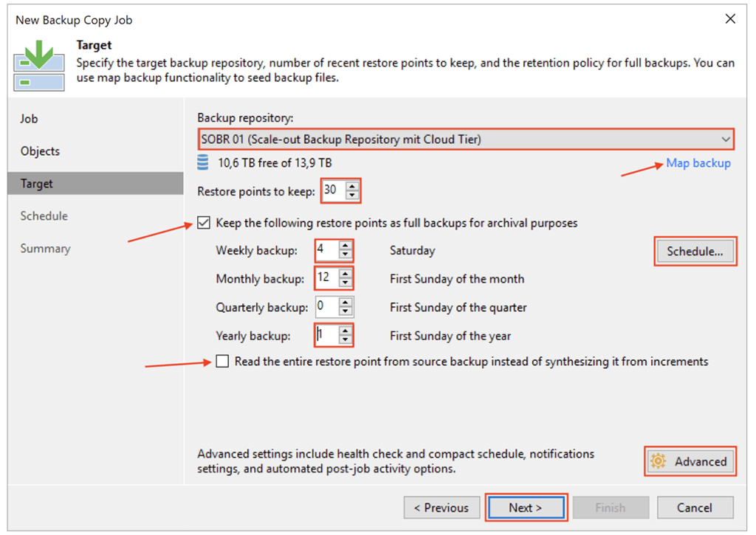The image size is (756, 535).
Task: Click the Restore points to keep field
Action: click(334, 190)
